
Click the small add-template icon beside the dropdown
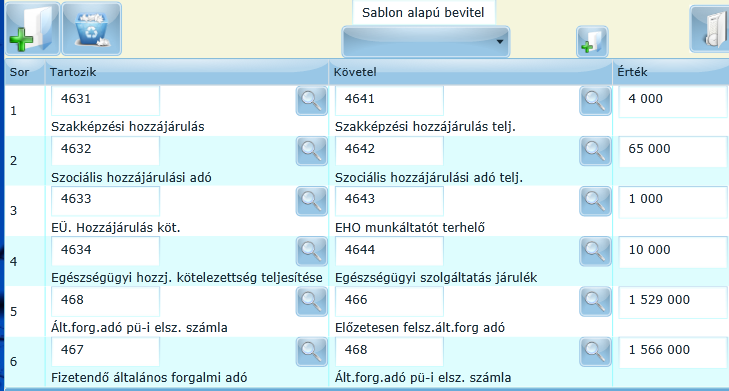pyautogui.click(x=592, y=42)
